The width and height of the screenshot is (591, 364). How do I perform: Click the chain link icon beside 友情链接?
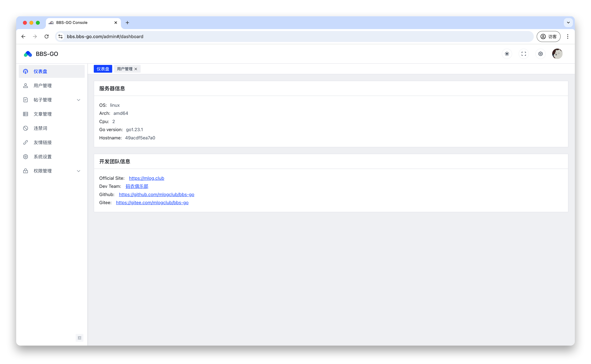[x=26, y=142]
